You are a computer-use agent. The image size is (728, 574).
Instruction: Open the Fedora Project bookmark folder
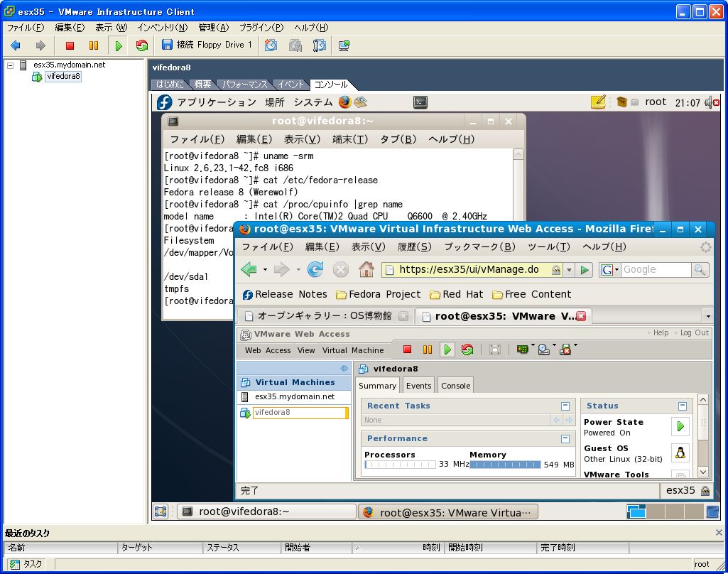[x=379, y=294]
